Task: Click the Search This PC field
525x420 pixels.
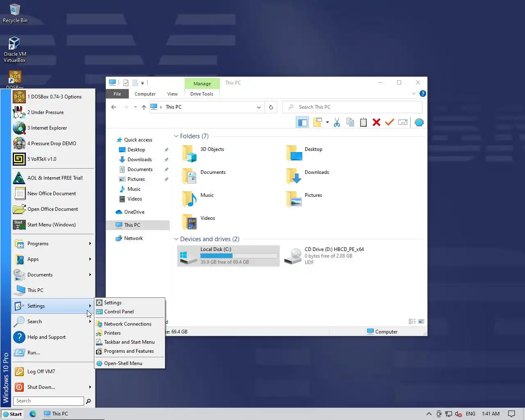Action: point(352,107)
